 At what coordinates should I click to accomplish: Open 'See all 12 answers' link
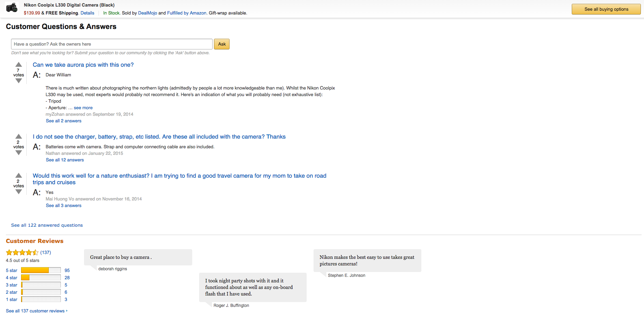point(65,160)
